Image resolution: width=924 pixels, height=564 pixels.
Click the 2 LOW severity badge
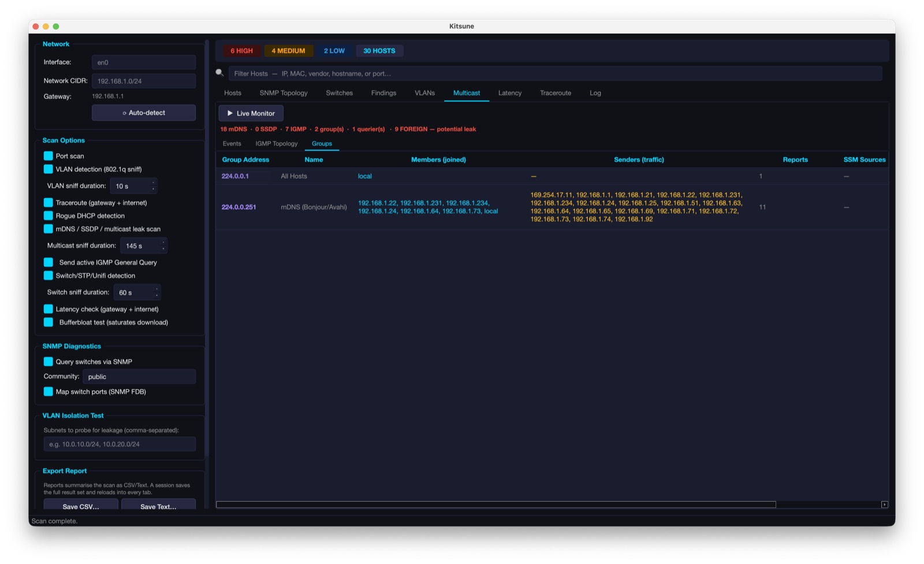tap(334, 51)
